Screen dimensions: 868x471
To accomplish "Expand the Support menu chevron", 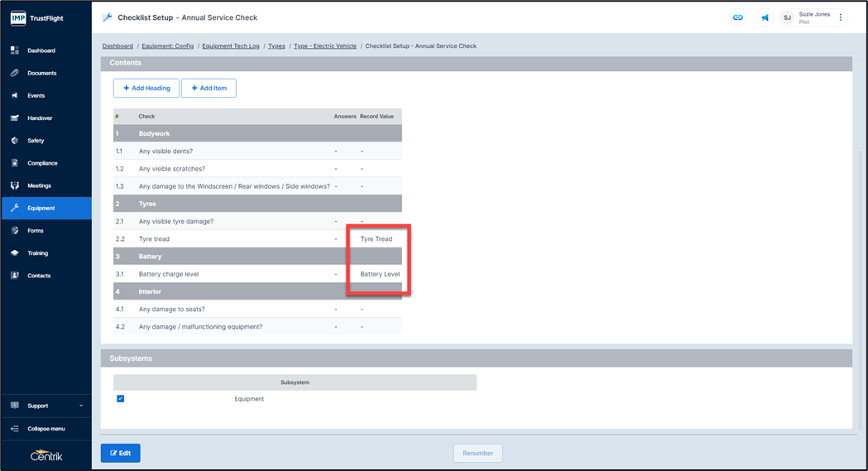I will pos(81,406).
